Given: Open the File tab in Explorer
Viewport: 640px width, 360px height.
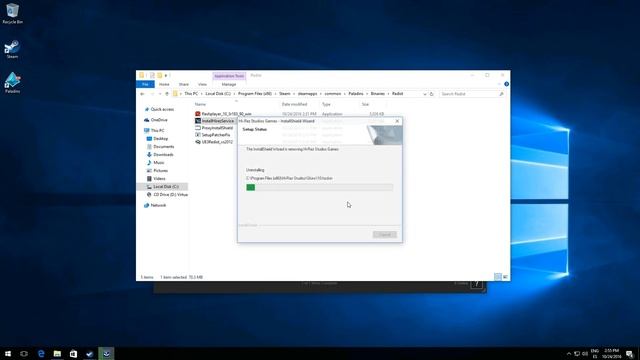Looking at the screenshot, I should tap(145, 84).
